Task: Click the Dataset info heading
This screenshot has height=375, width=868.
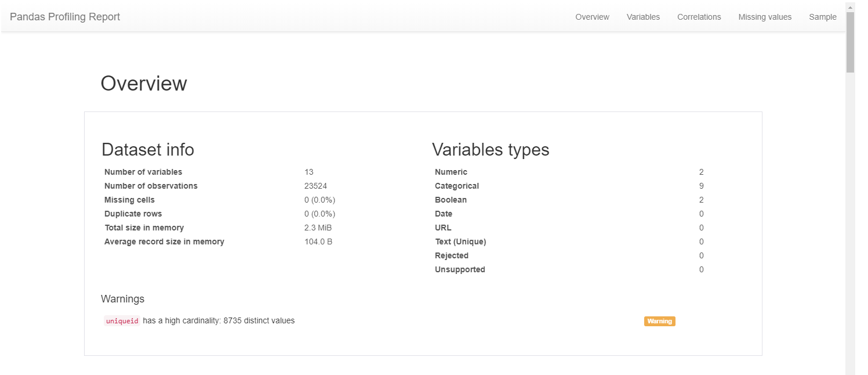Action: (x=148, y=150)
